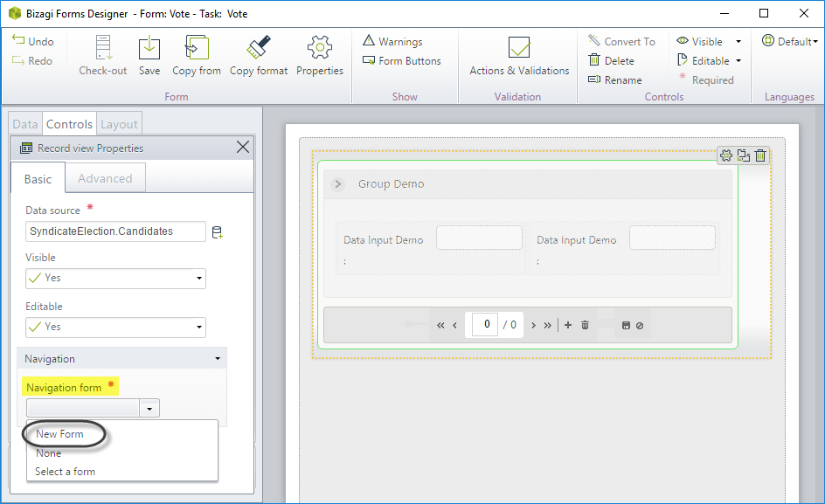Delete the selected control from ribbon
The width and height of the screenshot is (825, 504).
pyautogui.click(x=612, y=61)
